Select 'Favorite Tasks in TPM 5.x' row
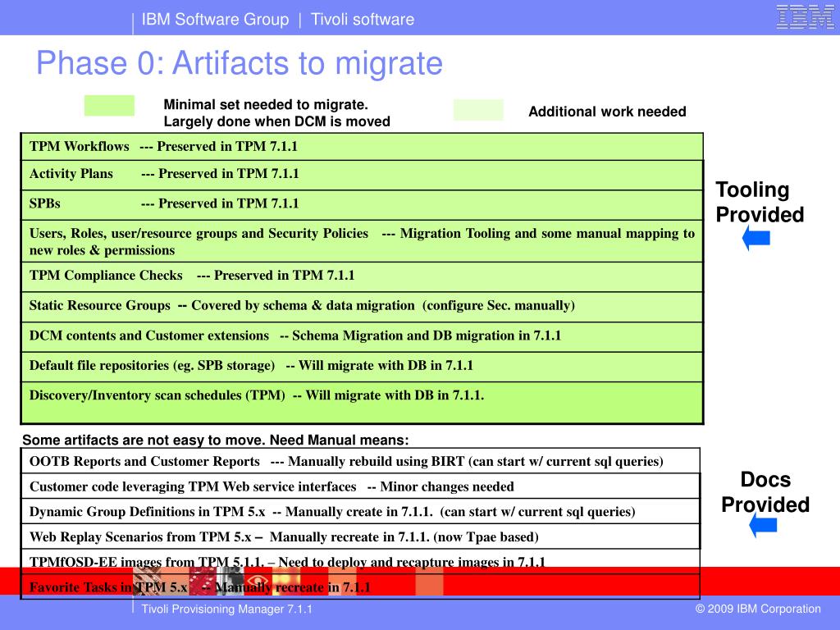 pos(361,587)
